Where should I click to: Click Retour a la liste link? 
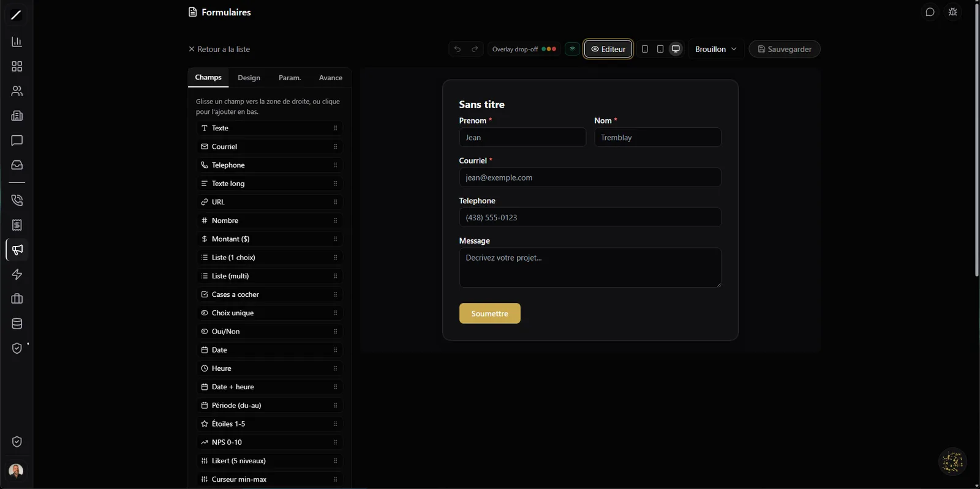tap(219, 49)
